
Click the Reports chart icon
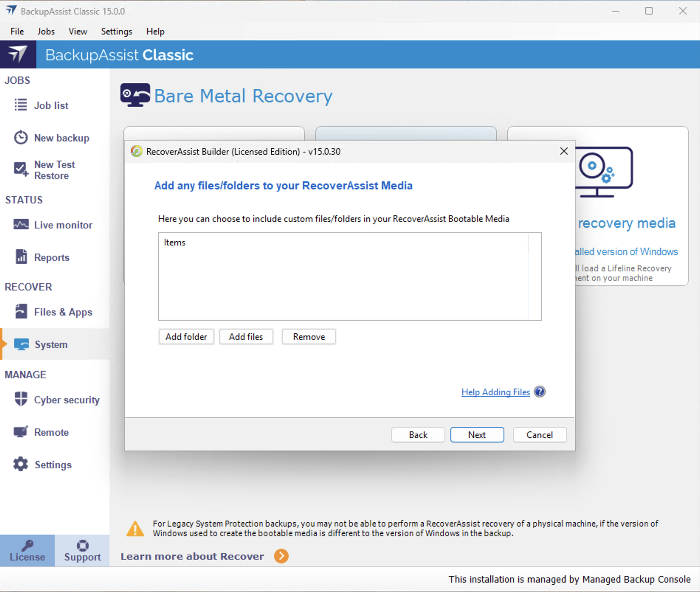coord(21,257)
